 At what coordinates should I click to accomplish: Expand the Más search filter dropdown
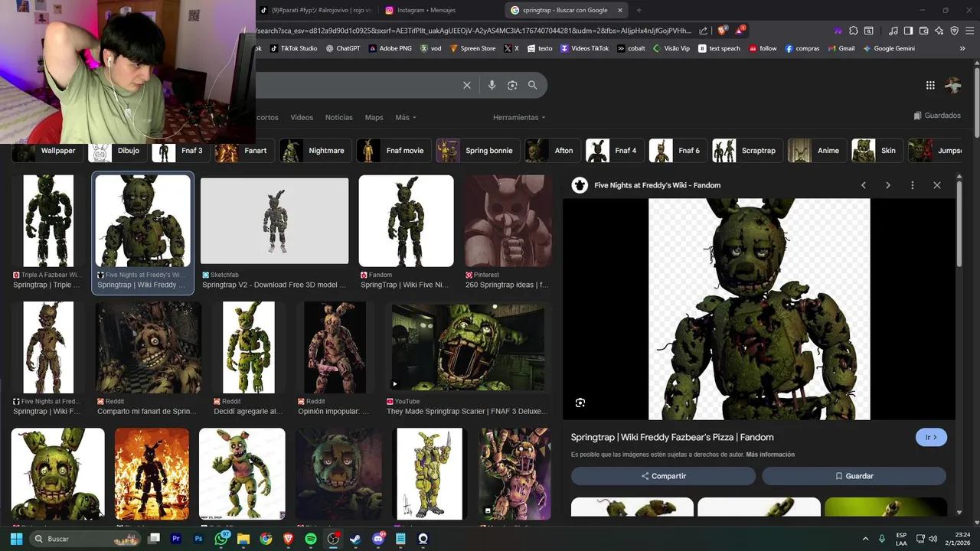coord(406,117)
